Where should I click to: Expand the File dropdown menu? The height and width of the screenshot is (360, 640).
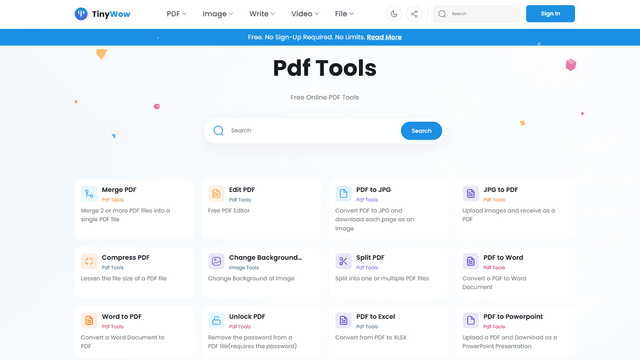pyautogui.click(x=344, y=14)
